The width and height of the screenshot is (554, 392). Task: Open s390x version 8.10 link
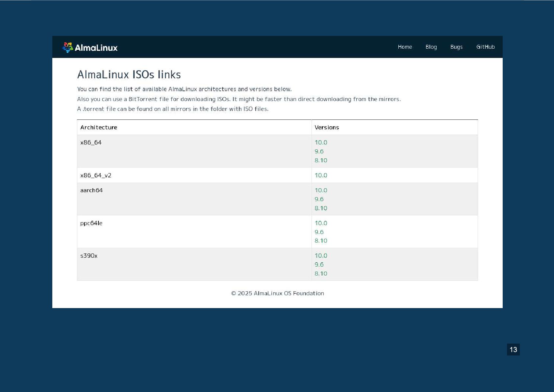pyautogui.click(x=321, y=274)
